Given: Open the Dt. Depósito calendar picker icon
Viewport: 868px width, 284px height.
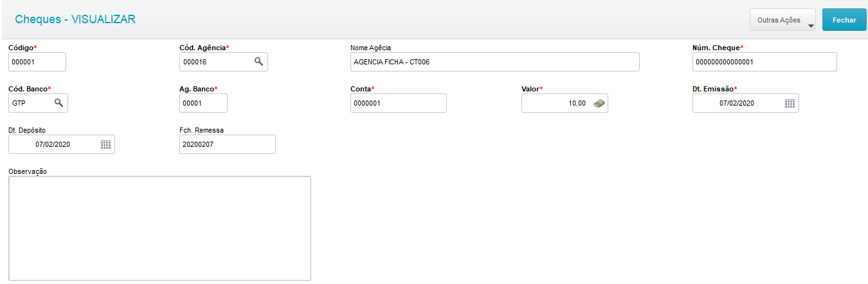Looking at the screenshot, I should [106, 144].
